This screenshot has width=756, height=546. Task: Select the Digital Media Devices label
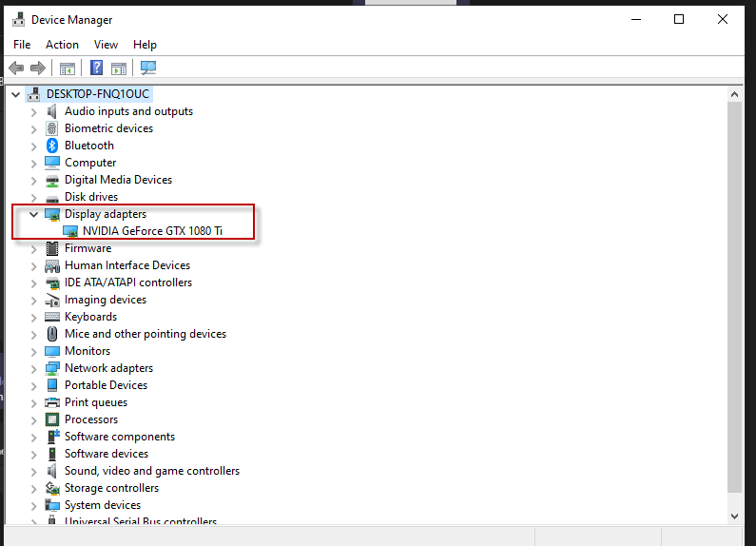[x=118, y=180]
